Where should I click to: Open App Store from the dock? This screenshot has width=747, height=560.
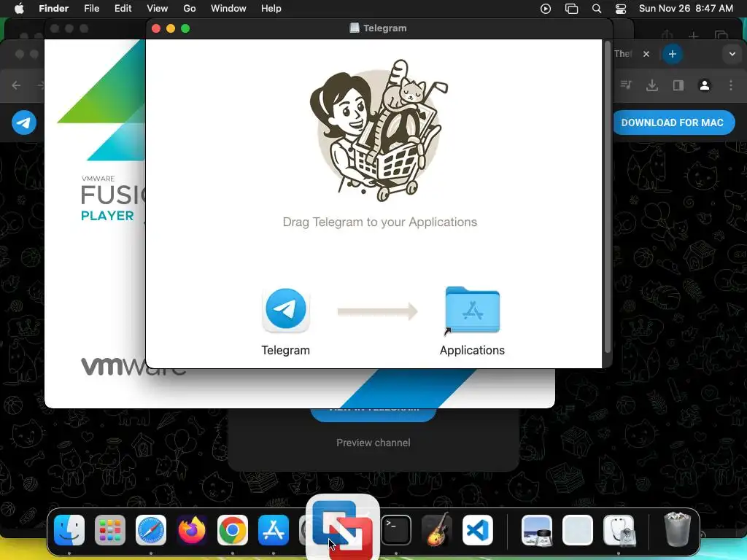[274, 530]
